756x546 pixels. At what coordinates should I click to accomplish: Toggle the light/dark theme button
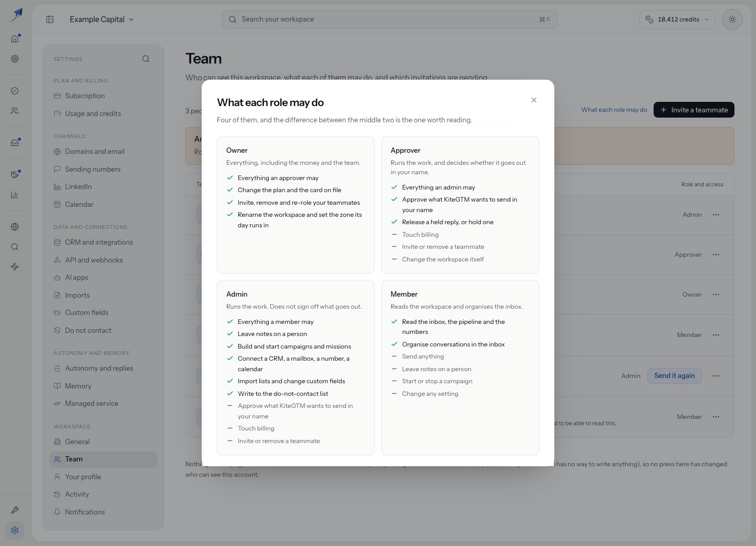tap(732, 19)
